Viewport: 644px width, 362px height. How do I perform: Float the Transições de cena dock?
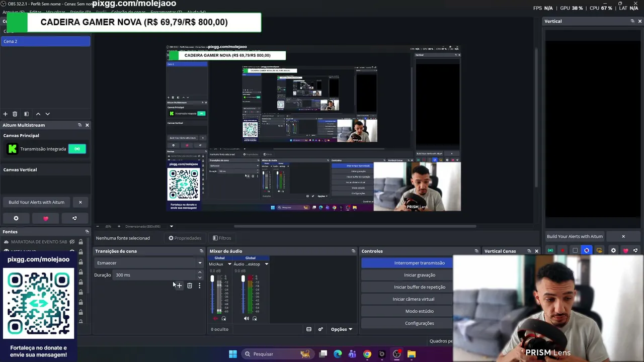coord(201,251)
